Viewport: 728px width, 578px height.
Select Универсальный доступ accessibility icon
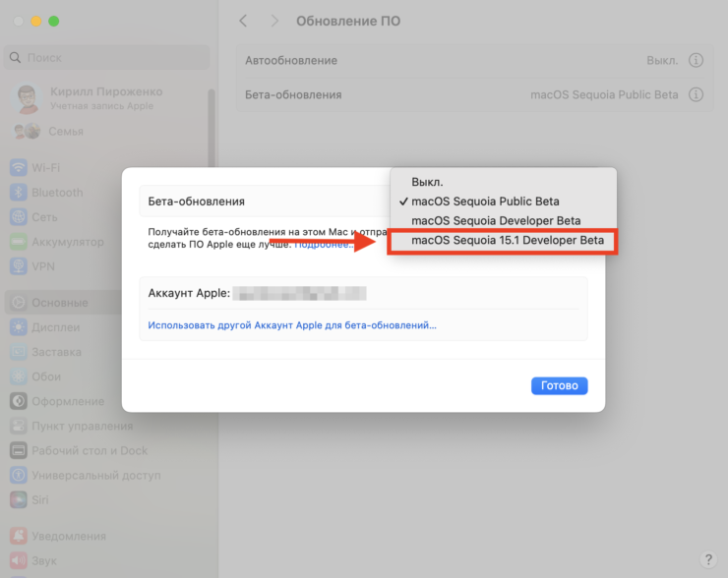coord(19,475)
